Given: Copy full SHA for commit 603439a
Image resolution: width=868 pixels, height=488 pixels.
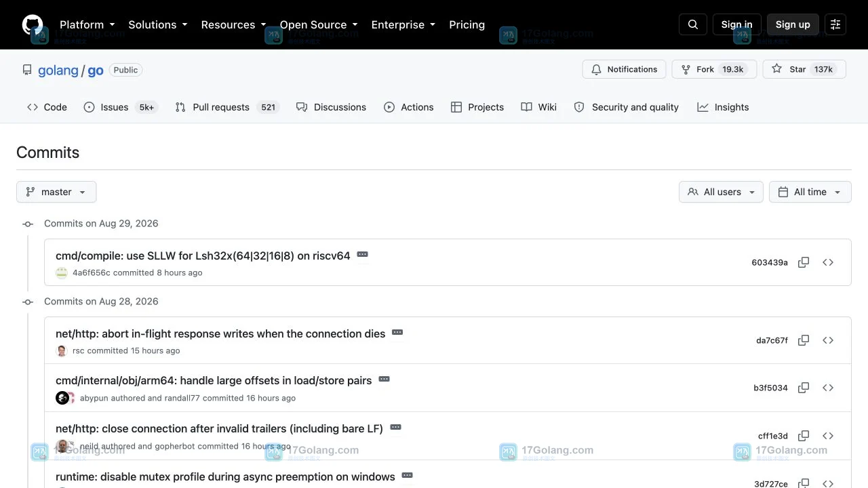Looking at the screenshot, I should 804,262.
